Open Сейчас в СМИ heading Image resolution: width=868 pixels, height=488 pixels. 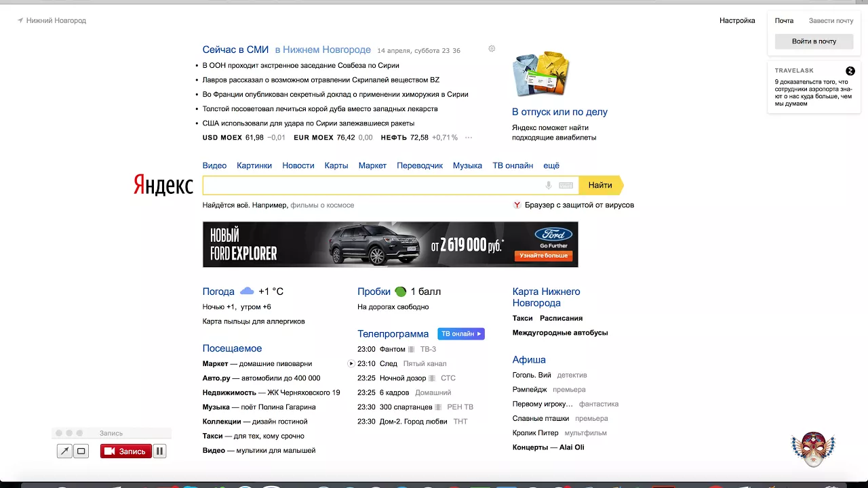click(235, 49)
